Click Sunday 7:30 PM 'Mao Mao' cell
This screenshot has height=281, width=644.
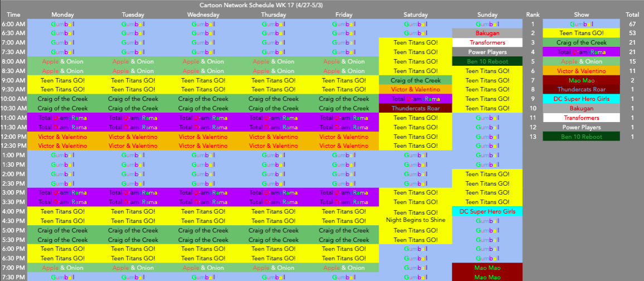click(x=487, y=277)
